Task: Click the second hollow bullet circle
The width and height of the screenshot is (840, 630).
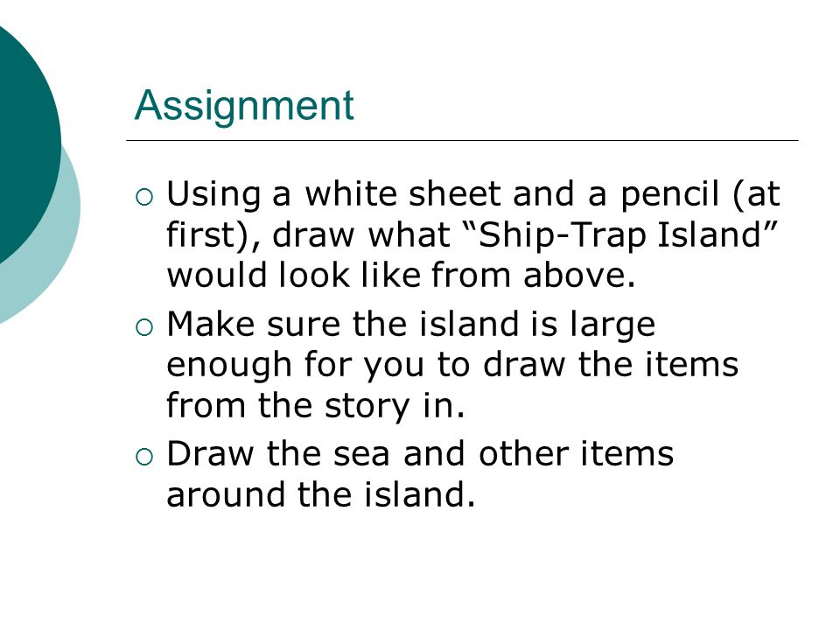Action: point(144,327)
